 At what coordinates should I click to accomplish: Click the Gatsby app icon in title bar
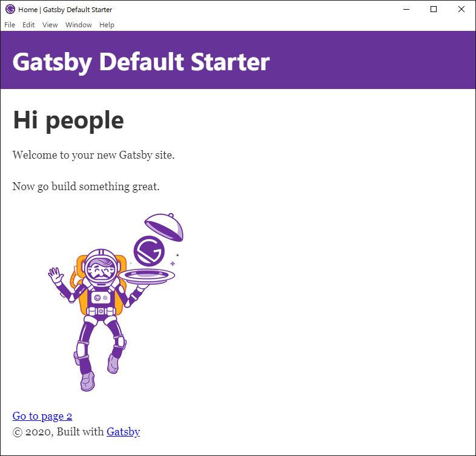pyautogui.click(x=10, y=10)
